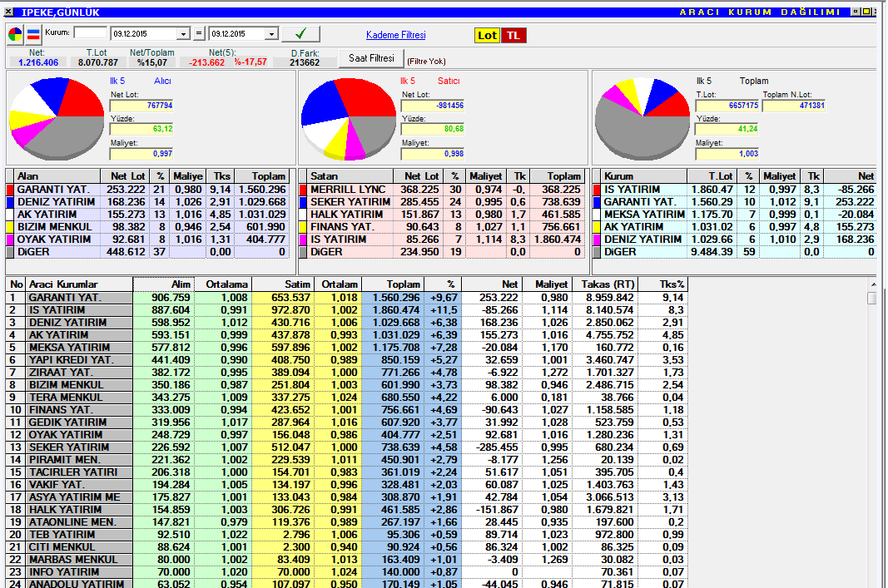Click the small window icon in title bar
The image size is (888, 588).
(856, 12)
